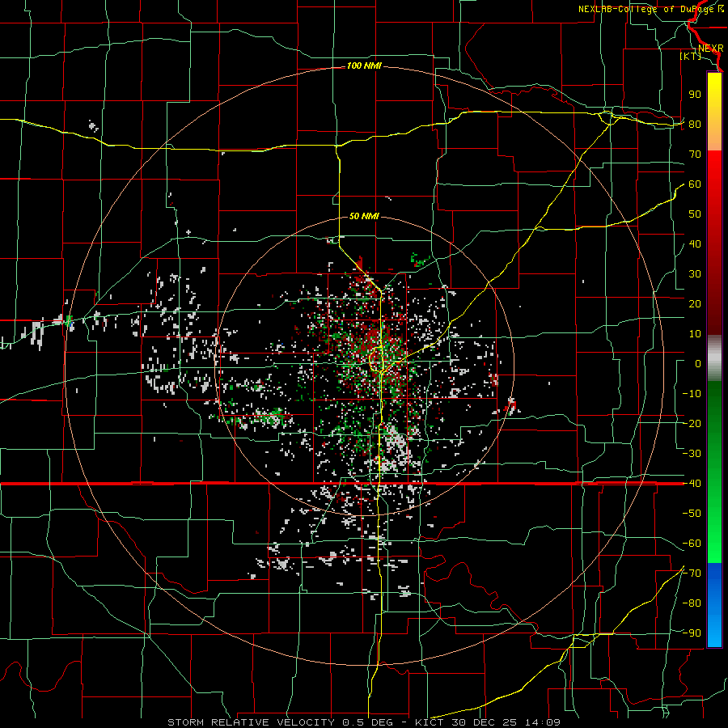Image resolution: width=728 pixels, height=728 pixels.
Task: Click the positive 50 scale label
Action: [x=695, y=214]
